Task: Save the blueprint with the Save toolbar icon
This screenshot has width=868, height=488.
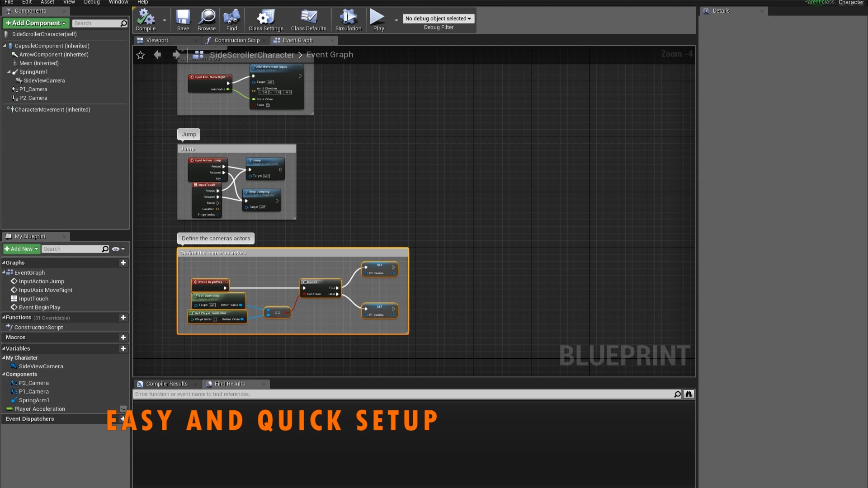Action: pyautogui.click(x=183, y=18)
